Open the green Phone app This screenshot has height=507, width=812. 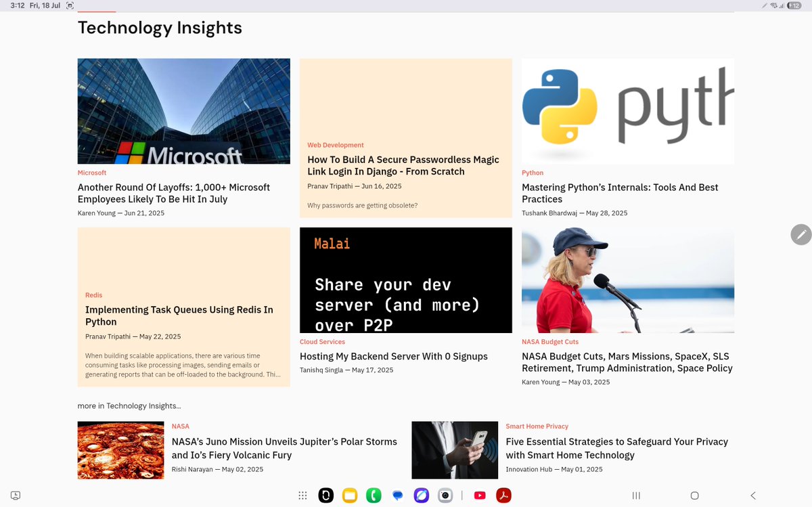[x=374, y=495]
